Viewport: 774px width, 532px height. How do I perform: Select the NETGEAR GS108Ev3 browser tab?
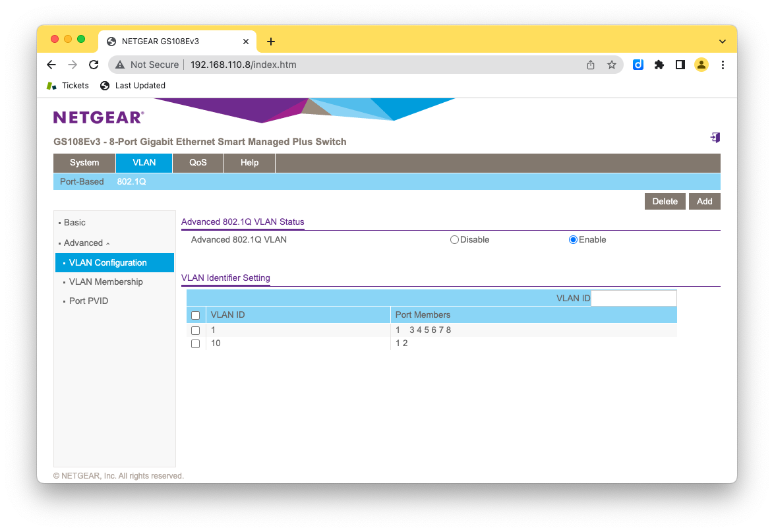coord(177,42)
